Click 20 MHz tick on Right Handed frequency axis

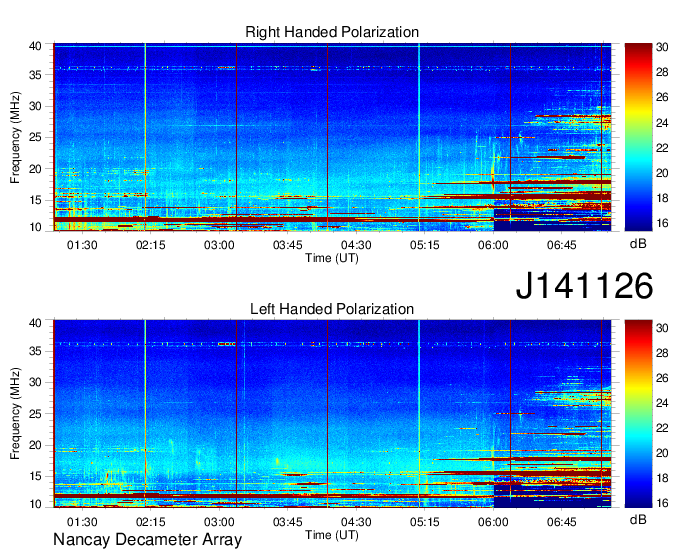(35, 169)
